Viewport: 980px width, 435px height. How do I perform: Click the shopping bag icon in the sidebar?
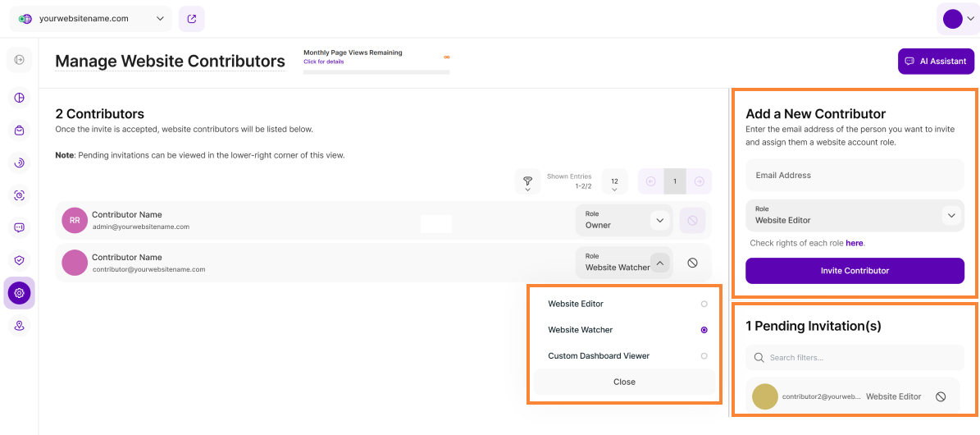tap(20, 130)
